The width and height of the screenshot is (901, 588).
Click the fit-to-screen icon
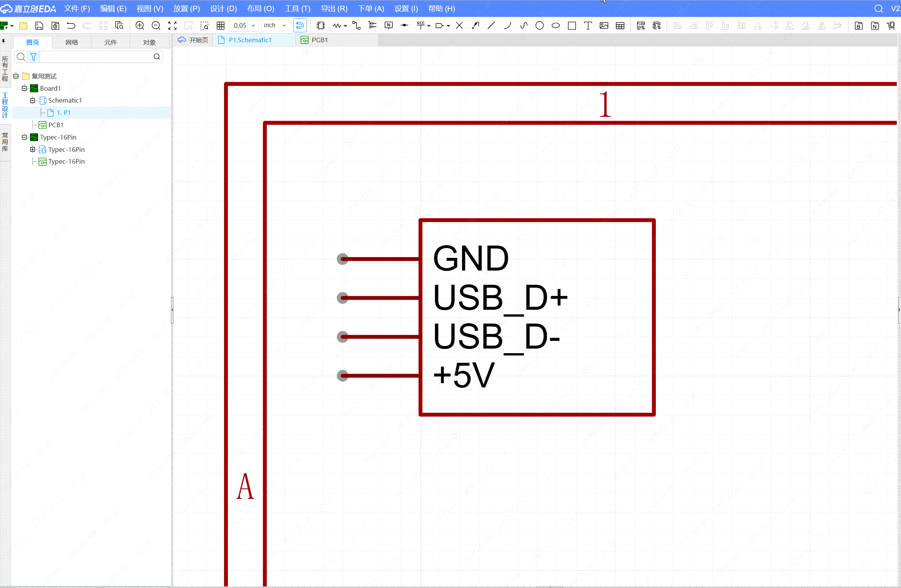[x=172, y=26]
